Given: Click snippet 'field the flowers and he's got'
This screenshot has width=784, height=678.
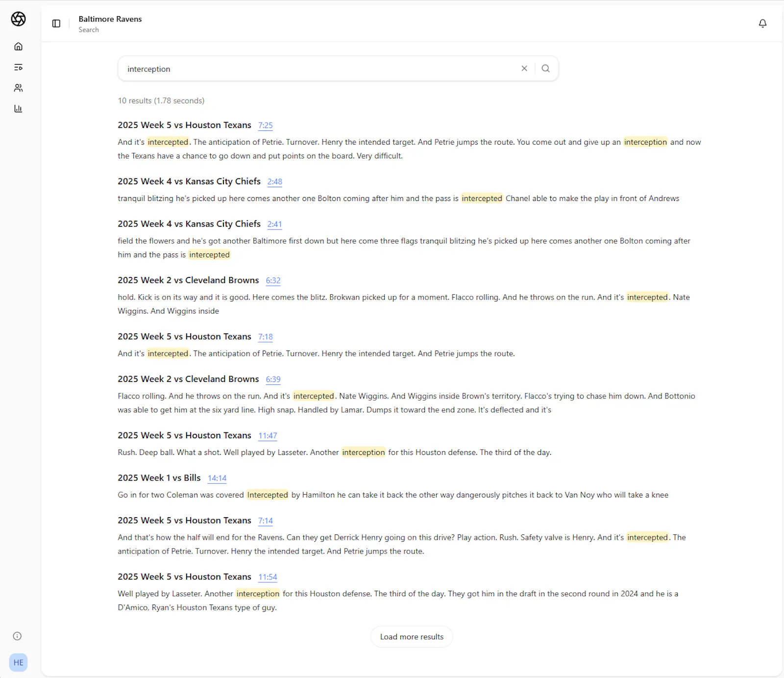Looking at the screenshot, I should pos(404,248).
